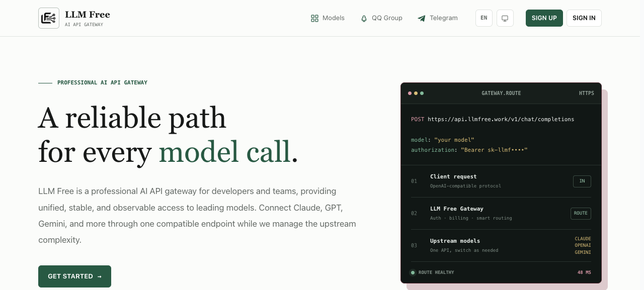The width and height of the screenshot is (644, 290).
Task: Click the authorization Bearer sk-llmf line
Action: click(469, 150)
